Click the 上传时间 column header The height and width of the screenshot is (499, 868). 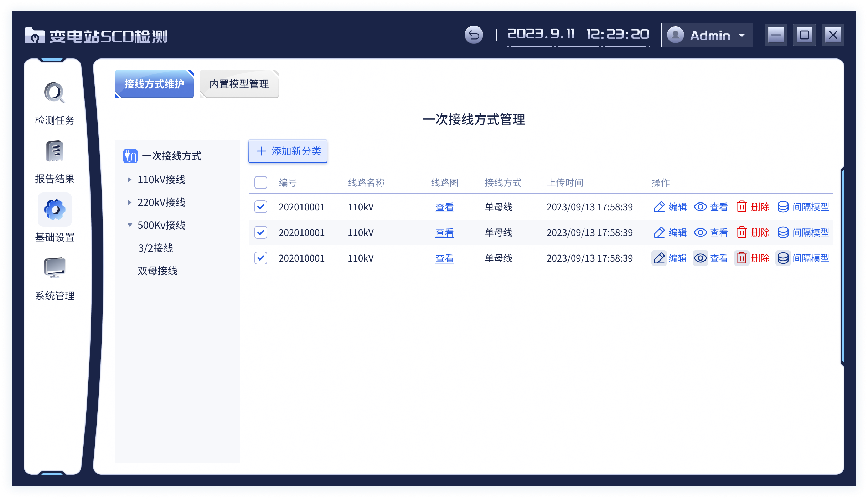point(565,183)
